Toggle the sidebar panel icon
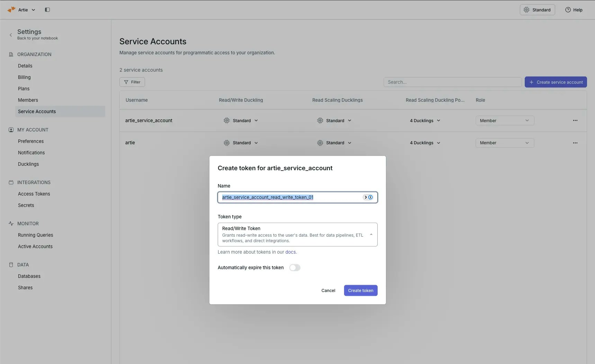The width and height of the screenshot is (595, 364). [x=47, y=10]
